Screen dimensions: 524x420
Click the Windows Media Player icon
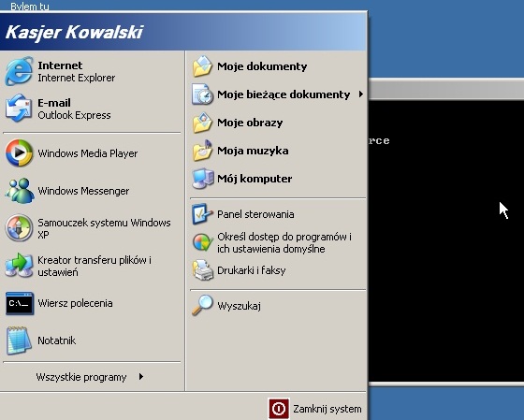[x=19, y=153]
